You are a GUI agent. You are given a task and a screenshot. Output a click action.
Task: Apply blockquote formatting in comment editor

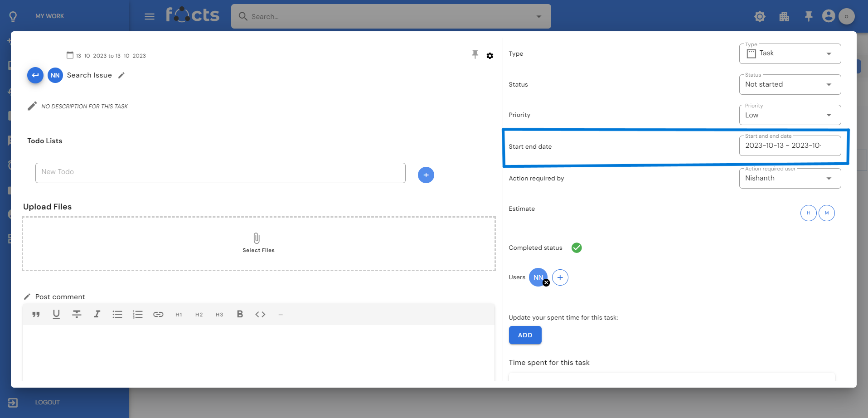pyautogui.click(x=36, y=315)
